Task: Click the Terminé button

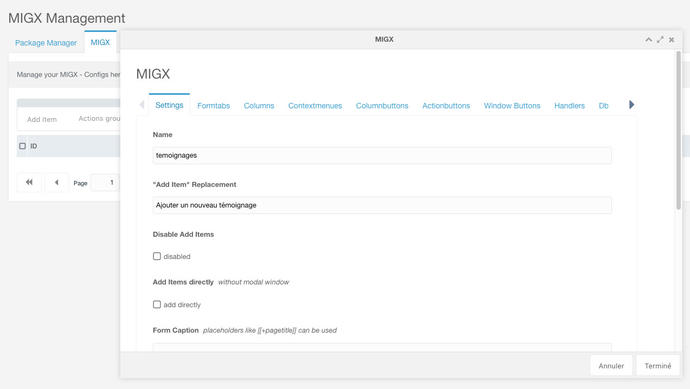Action: (658, 366)
